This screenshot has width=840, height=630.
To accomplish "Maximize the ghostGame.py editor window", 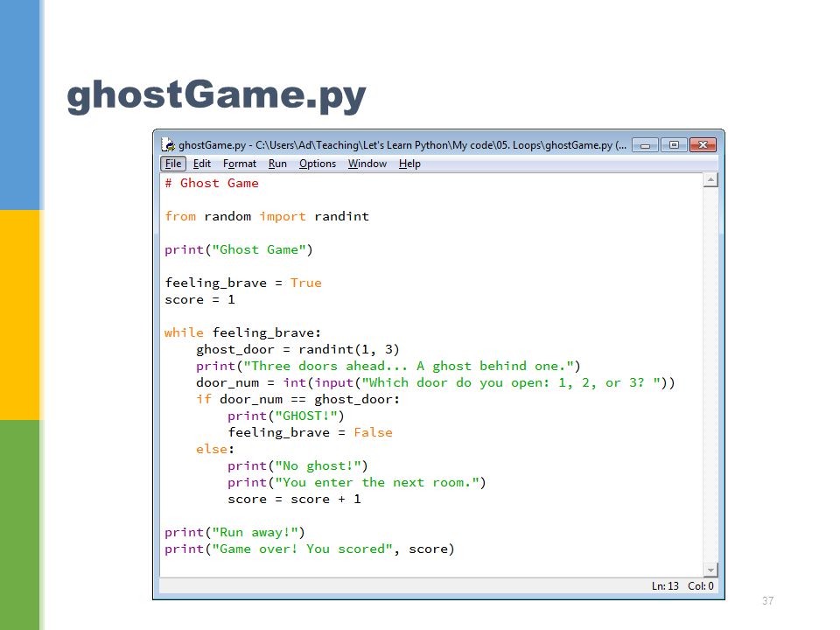I will pyautogui.click(x=674, y=144).
